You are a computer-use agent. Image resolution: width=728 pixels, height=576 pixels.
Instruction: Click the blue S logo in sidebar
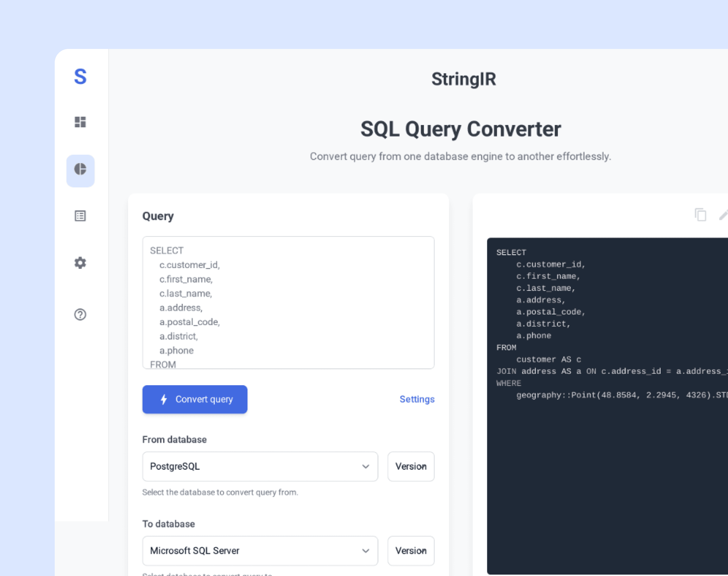coord(80,77)
